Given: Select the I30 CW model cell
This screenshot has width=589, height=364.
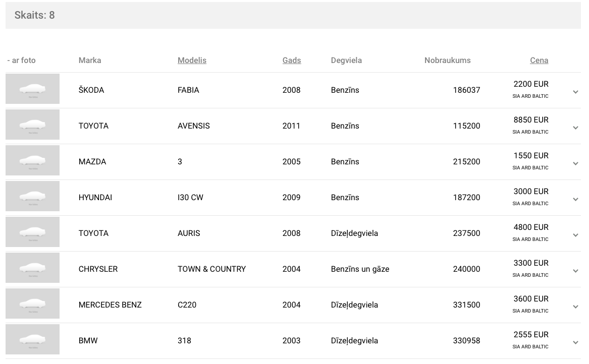Looking at the screenshot, I should (190, 198).
